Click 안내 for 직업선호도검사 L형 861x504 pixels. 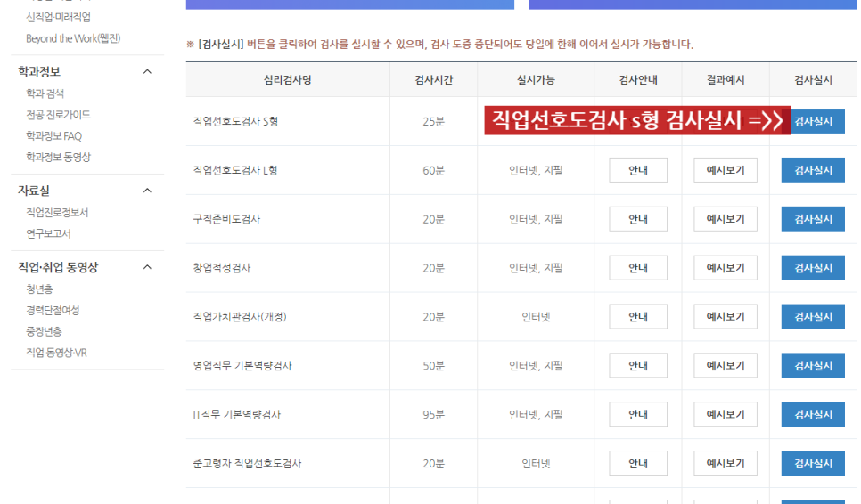[x=638, y=170]
